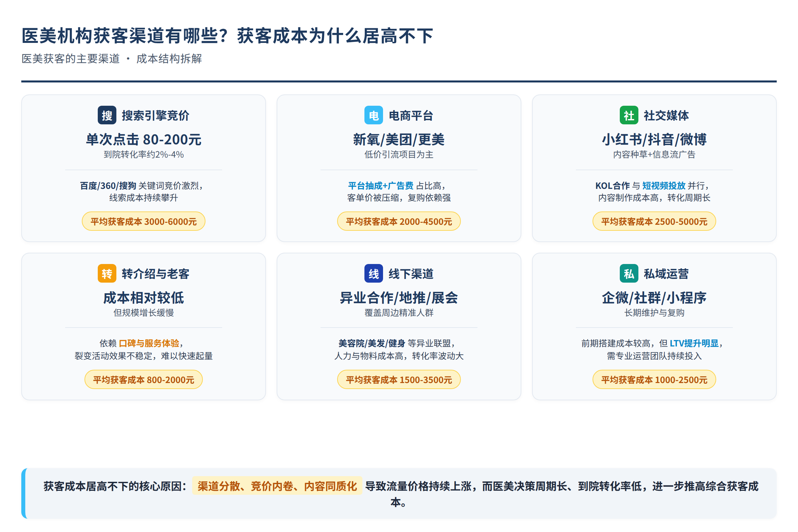Click the subtitle 但规模增长缓慢

[x=144, y=313]
